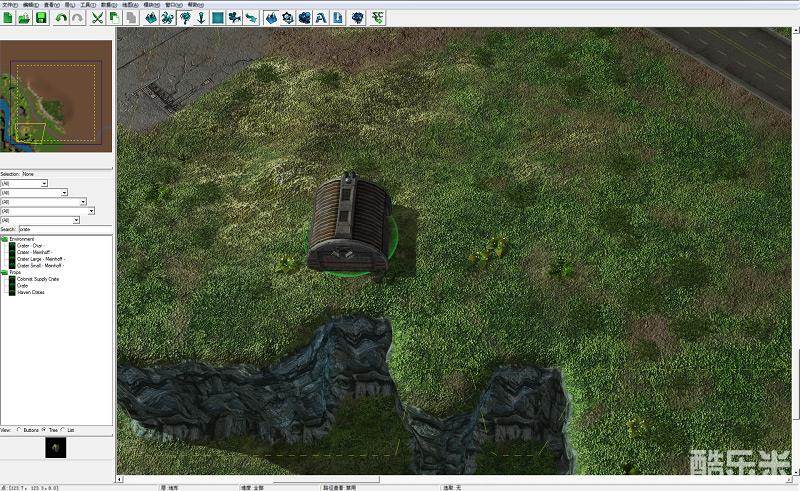Click the Redo arrow icon

(x=77, y=18)
